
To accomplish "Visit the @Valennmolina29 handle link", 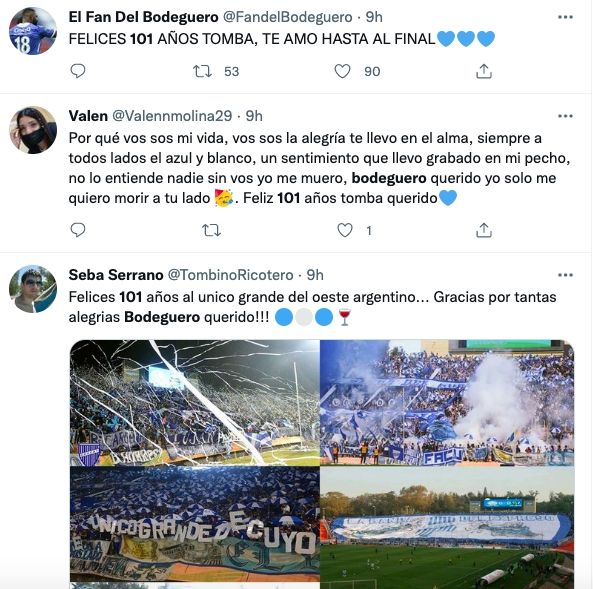I will [172, 116].
